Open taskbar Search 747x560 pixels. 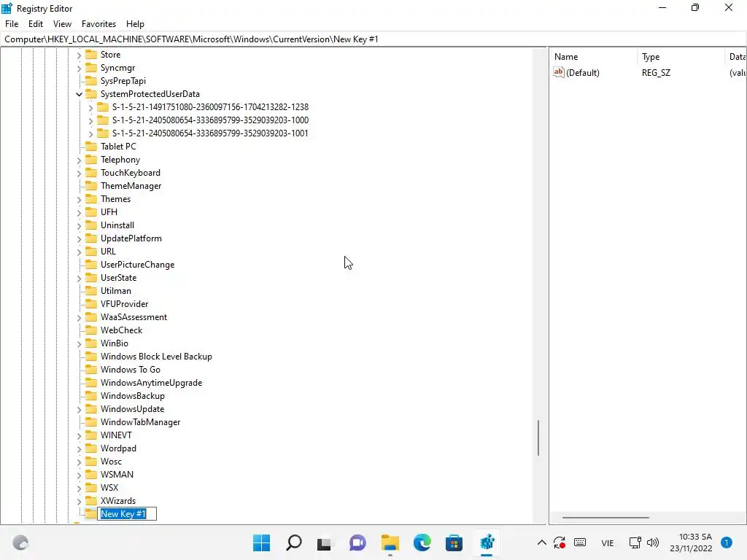pyautogui.click(x=293, y=542)
